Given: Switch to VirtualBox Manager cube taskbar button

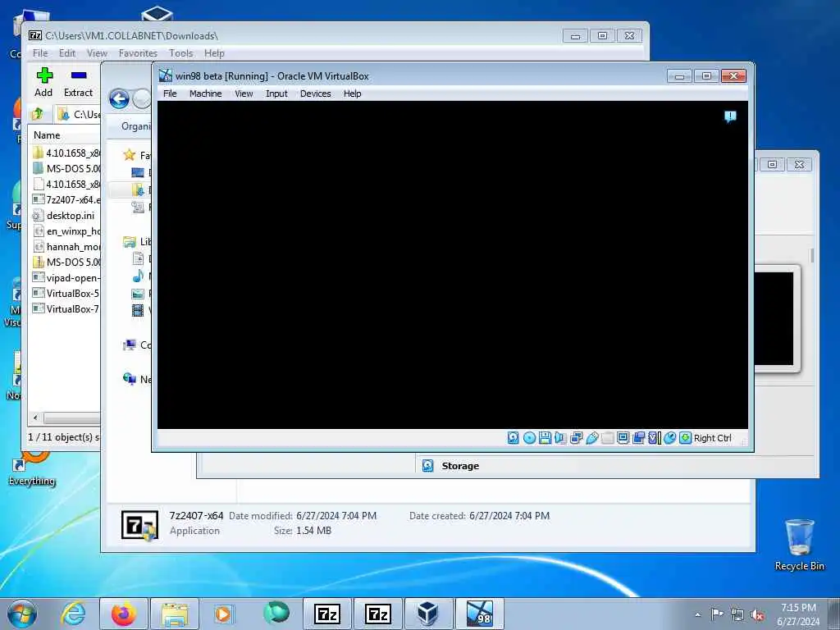Looking at the screenshot, I should click(428, 614).
